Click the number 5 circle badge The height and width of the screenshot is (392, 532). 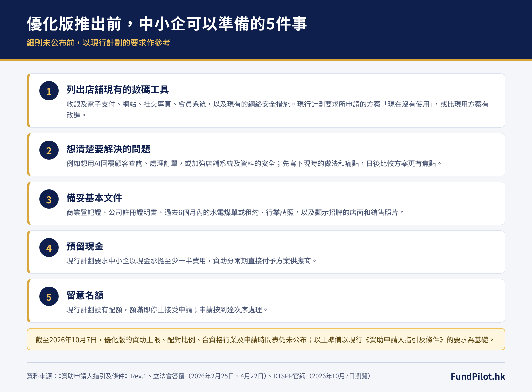pos(49,296)
